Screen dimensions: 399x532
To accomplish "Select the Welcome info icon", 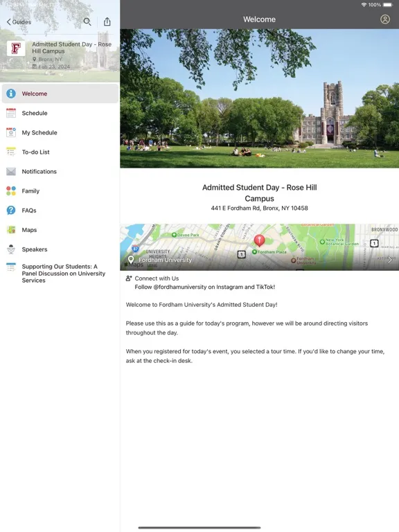I will point(11,94).
